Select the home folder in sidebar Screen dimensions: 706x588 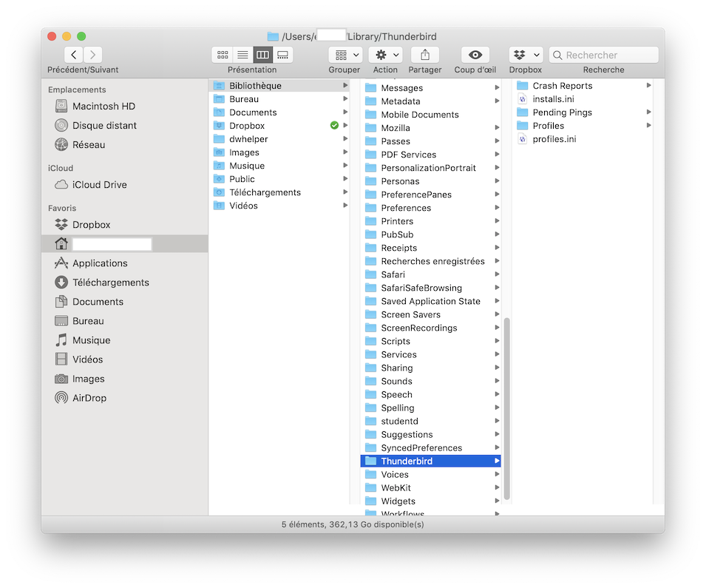point(125,244)
